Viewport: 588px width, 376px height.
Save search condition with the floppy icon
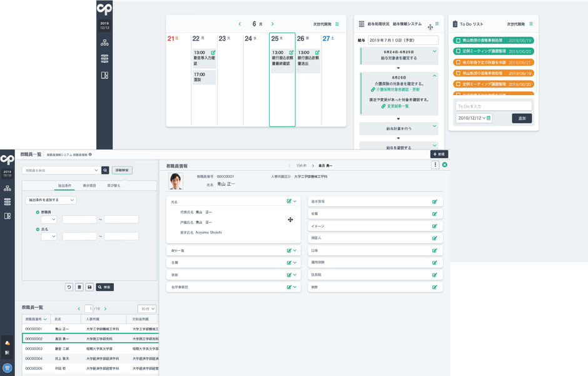click(89, 287)
